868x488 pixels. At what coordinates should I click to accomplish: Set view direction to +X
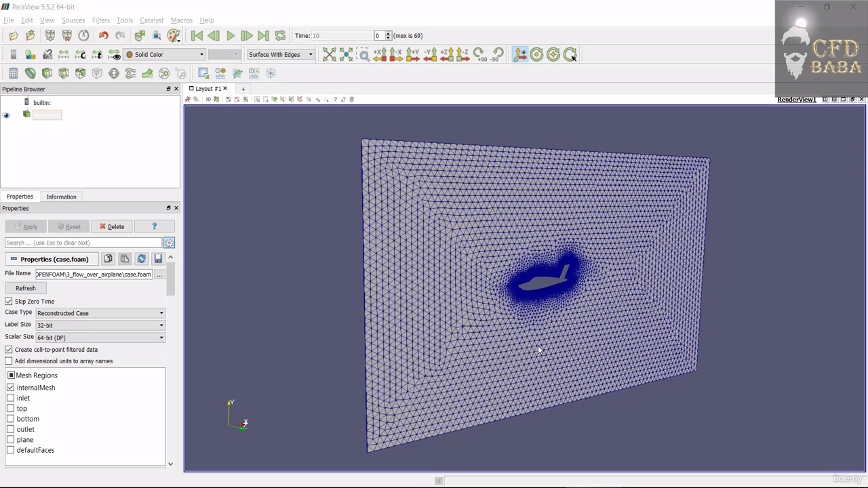tap(380, 55)
